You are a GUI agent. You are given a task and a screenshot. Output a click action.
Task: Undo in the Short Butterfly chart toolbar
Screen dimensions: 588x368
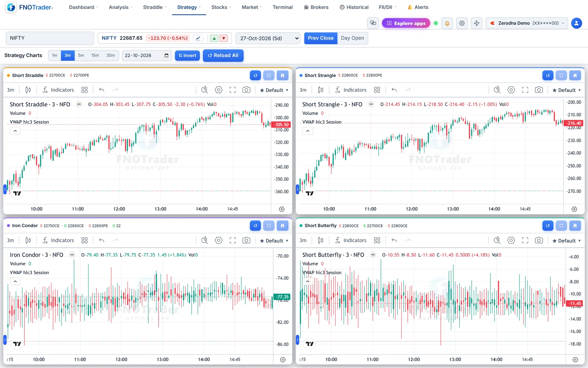pos(394,240)
